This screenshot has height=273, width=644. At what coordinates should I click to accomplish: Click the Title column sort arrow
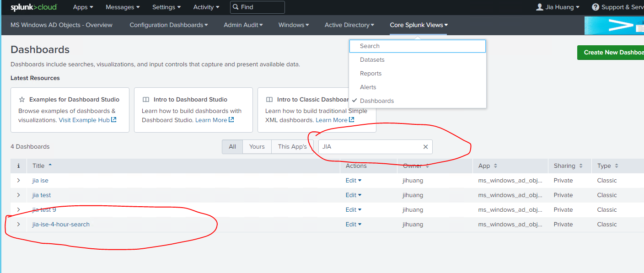coord(50,165)
